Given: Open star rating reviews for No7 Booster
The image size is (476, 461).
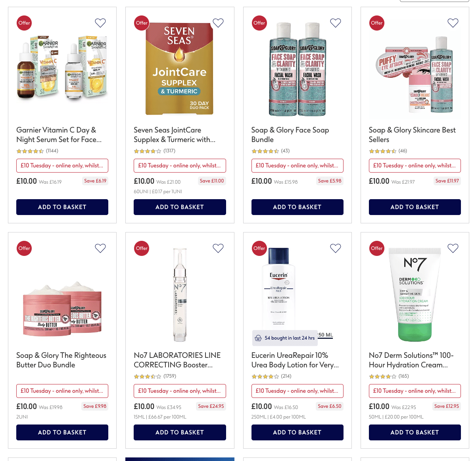Looking at the screenshot, I should (x=155, y=376).
